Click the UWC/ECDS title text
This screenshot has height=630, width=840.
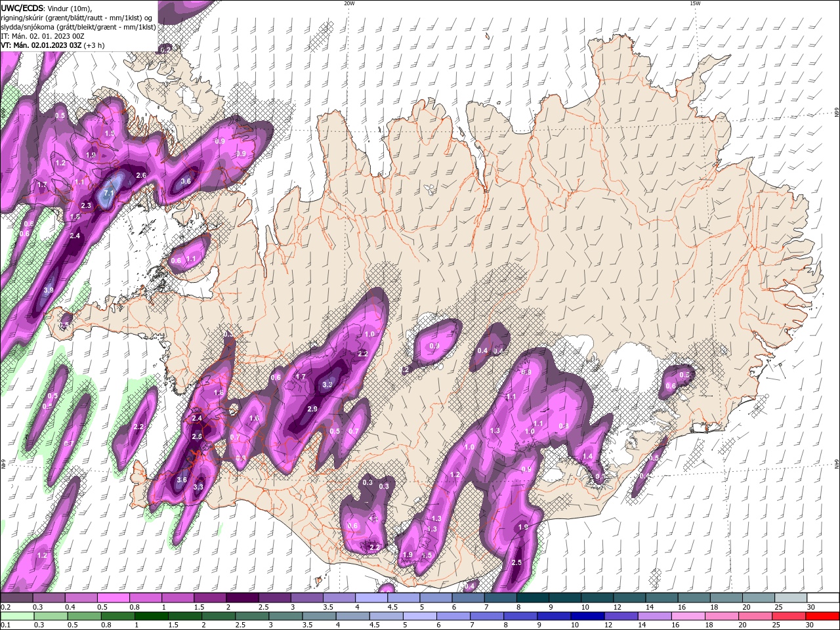(x=23, y=7)
